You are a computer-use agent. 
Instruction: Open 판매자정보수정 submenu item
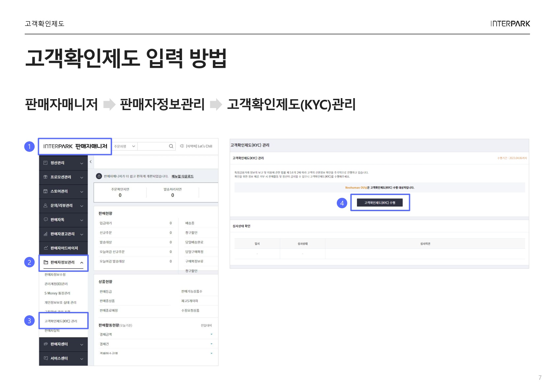pos(55,274)
